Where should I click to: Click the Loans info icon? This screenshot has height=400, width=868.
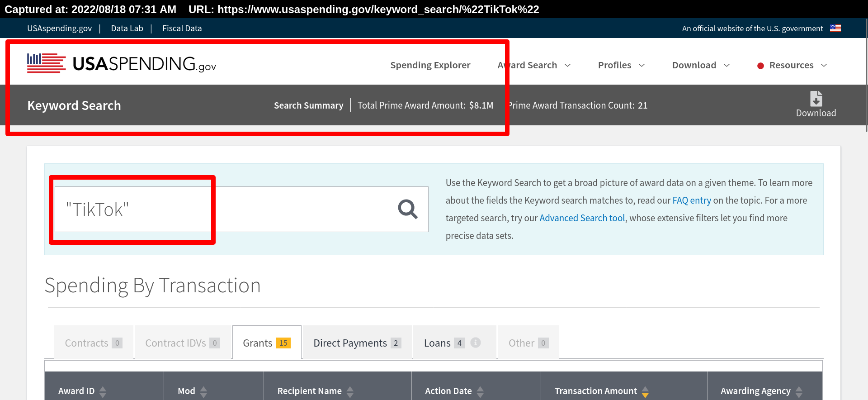(476, 343)
